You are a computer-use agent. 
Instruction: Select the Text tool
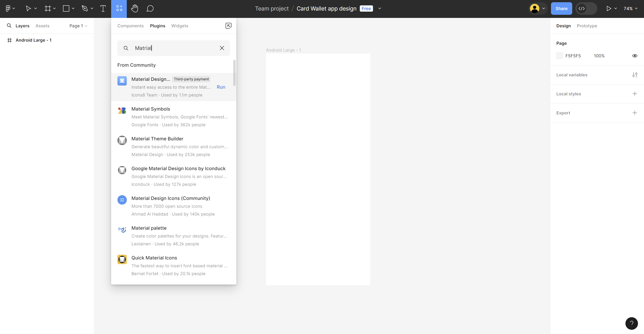(x=103, y=9)
